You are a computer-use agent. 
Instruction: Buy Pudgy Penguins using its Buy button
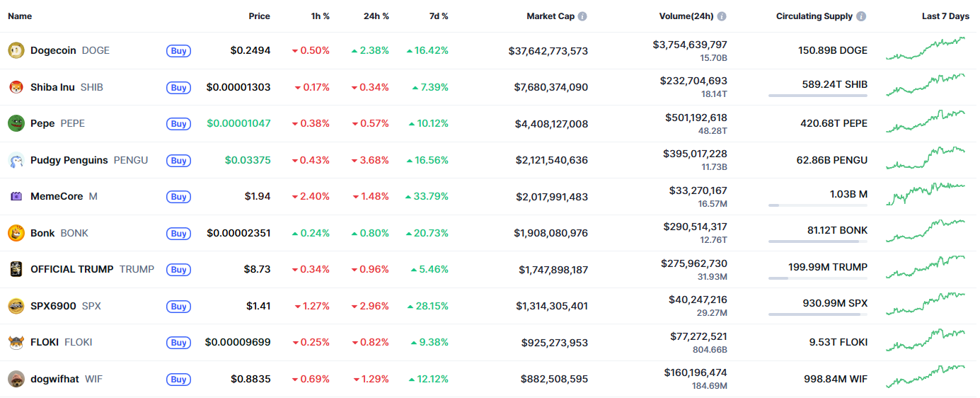click(x=179, y=161)
